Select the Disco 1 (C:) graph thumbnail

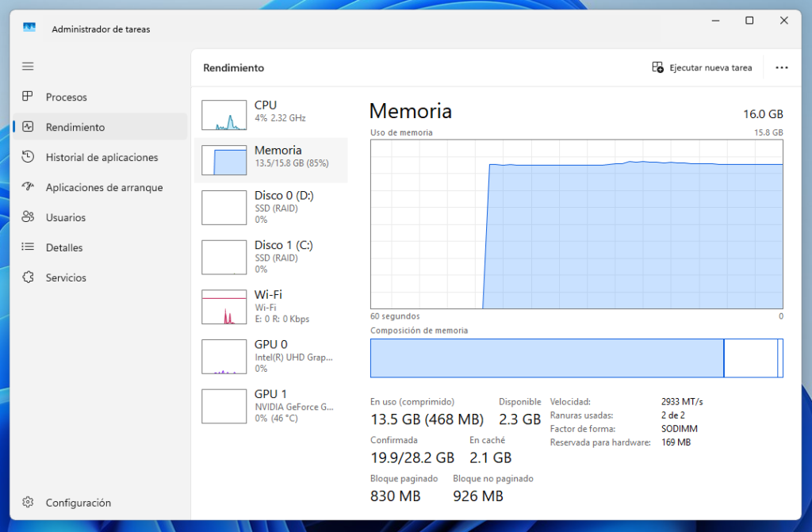224,258
